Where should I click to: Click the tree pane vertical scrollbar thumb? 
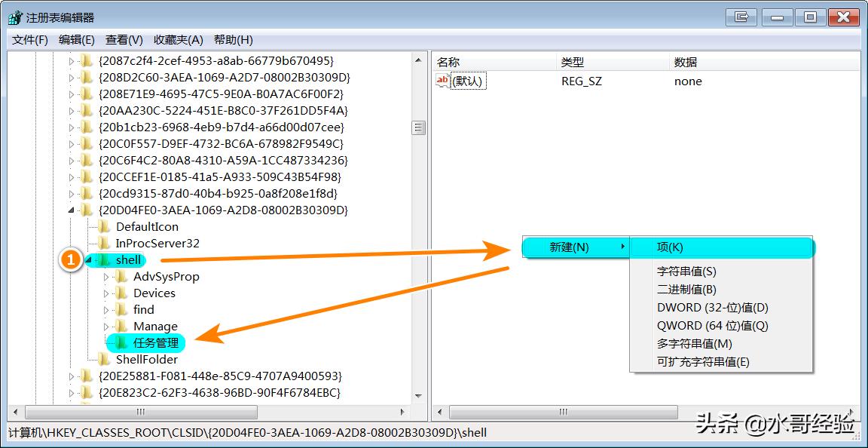[419, 128]
